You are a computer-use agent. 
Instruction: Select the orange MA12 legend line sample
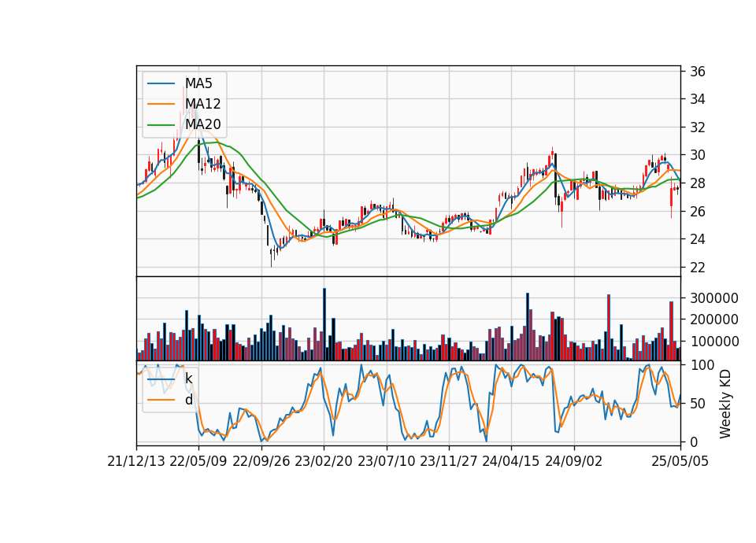(161, 104)
